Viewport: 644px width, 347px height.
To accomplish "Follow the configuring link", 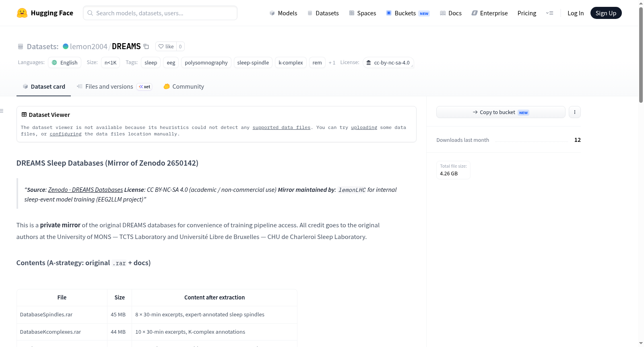I will 66,134.
